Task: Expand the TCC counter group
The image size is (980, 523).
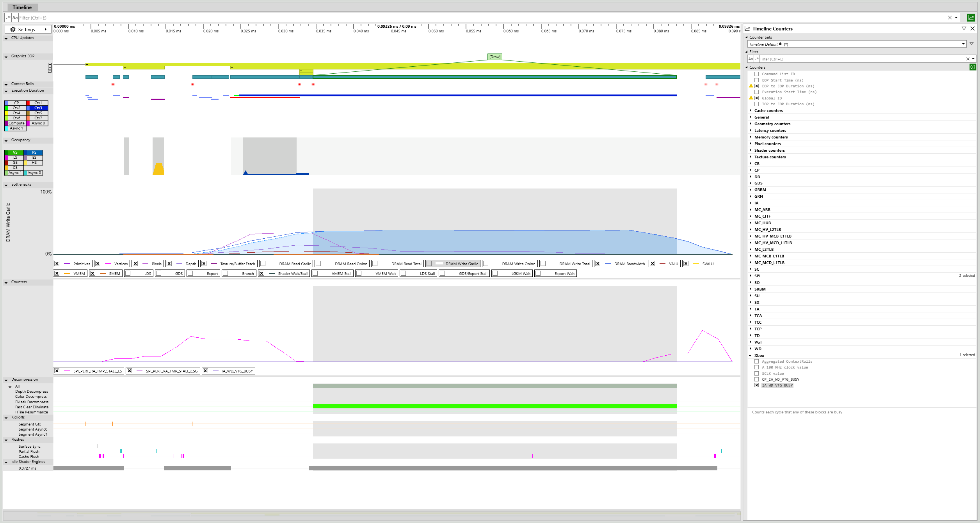Action: pyautogui.click(x=750, y=322)
